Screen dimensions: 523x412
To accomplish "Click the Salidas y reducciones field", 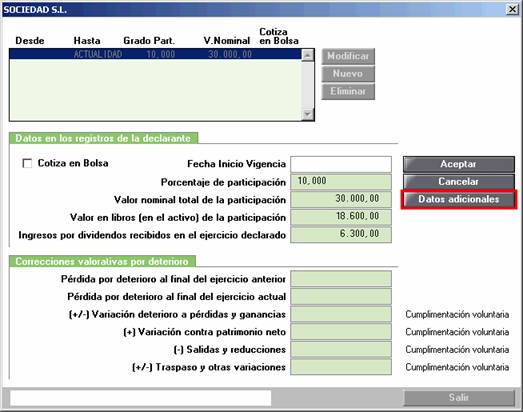I will [341, 350].
